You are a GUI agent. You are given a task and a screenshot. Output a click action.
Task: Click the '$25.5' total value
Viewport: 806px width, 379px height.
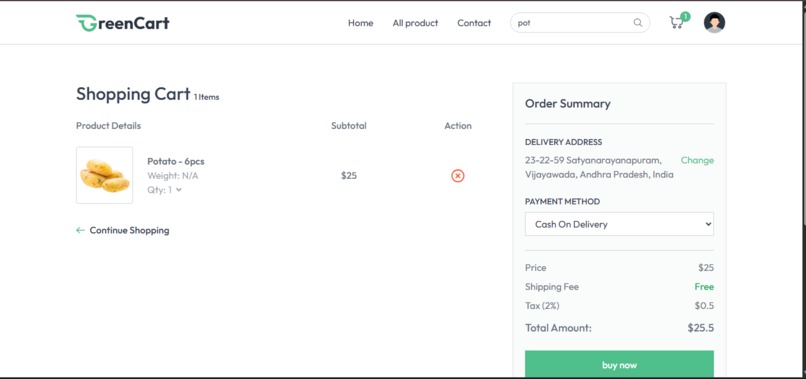click(701, 328)
